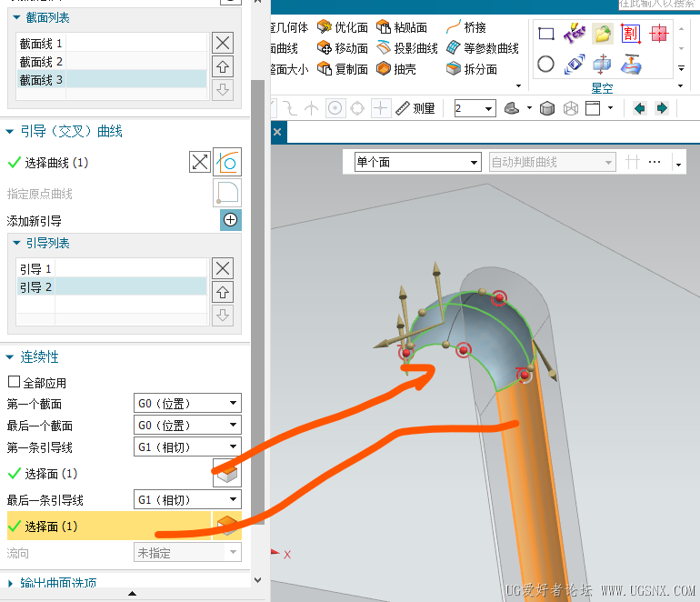Screen dimensions: 700x602
Task: Click the 指定原点曲线 icon
Action: pos(227,193)
